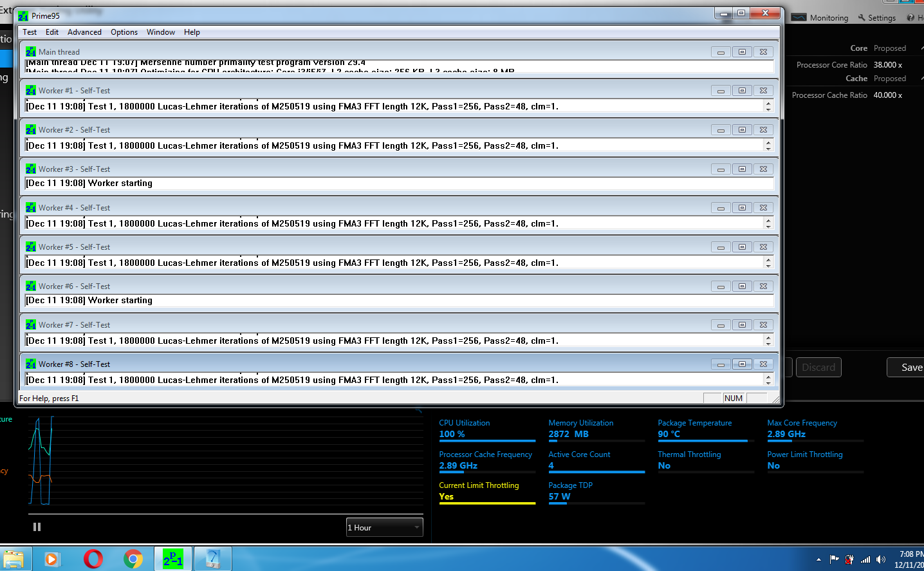Open Settings in the tuning utility header
This screenshot has height=571, width=924.
[876, 18]
